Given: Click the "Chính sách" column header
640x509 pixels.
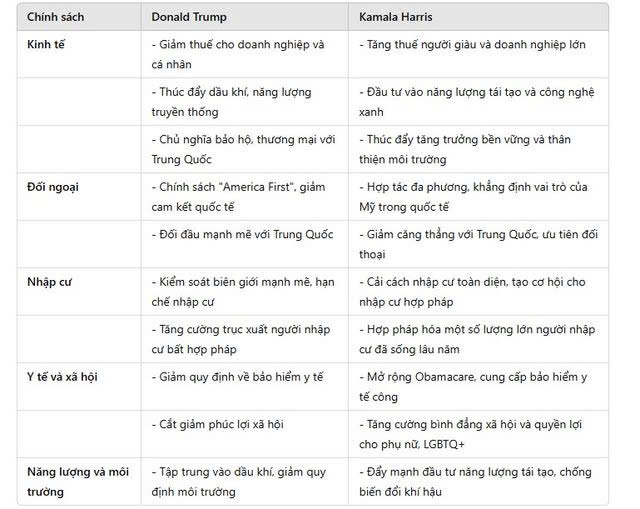Looking at the screenshot, I should click(56, 17).
